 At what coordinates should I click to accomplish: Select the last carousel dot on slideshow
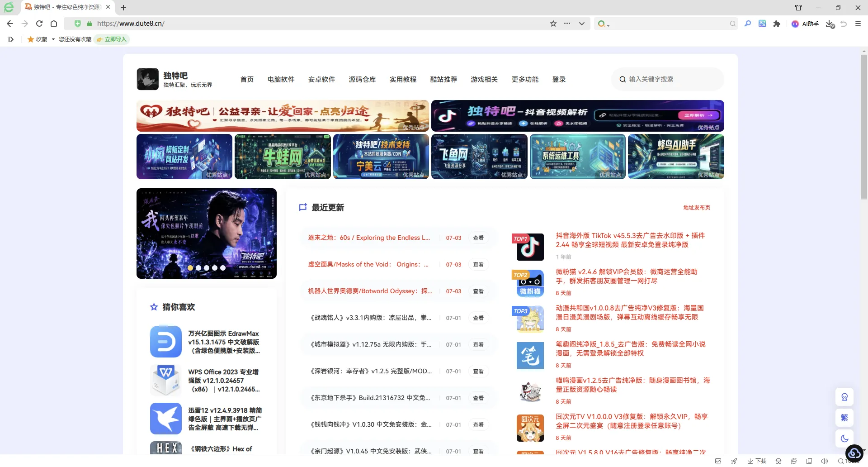point(223,268)
